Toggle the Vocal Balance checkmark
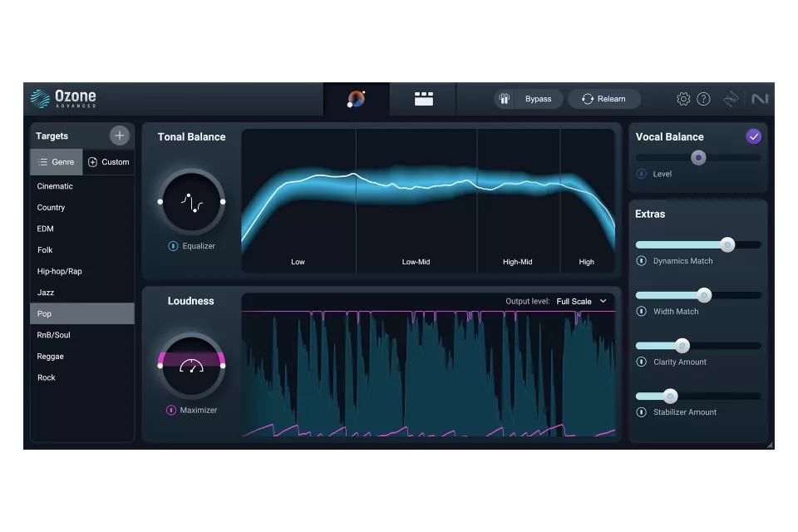 pyautogui.click(x=754, y=136)
